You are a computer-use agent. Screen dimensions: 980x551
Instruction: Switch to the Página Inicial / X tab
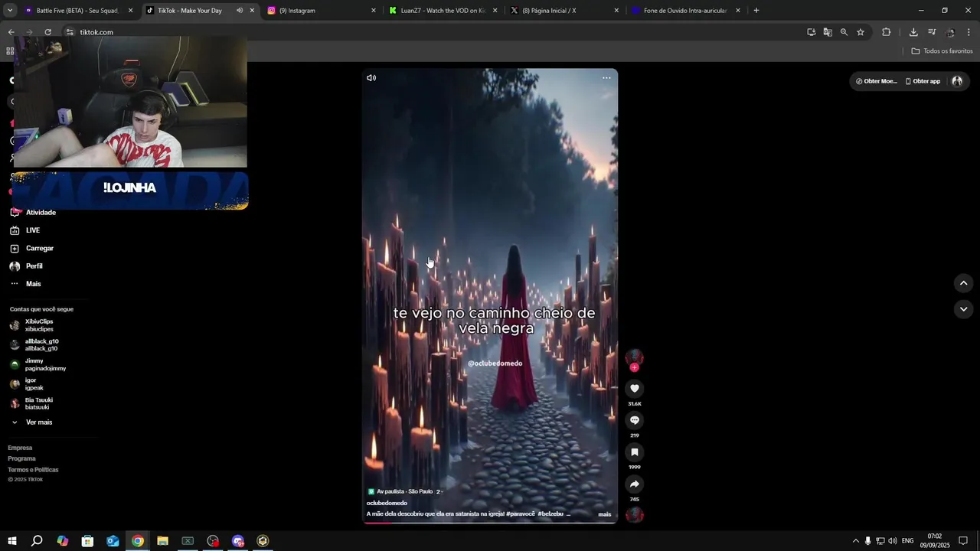tap(564, 11)
